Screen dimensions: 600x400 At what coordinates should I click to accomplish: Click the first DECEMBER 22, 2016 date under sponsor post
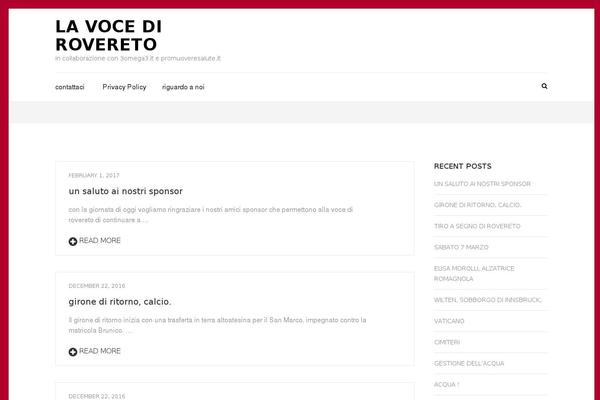[x=97, y=286]
